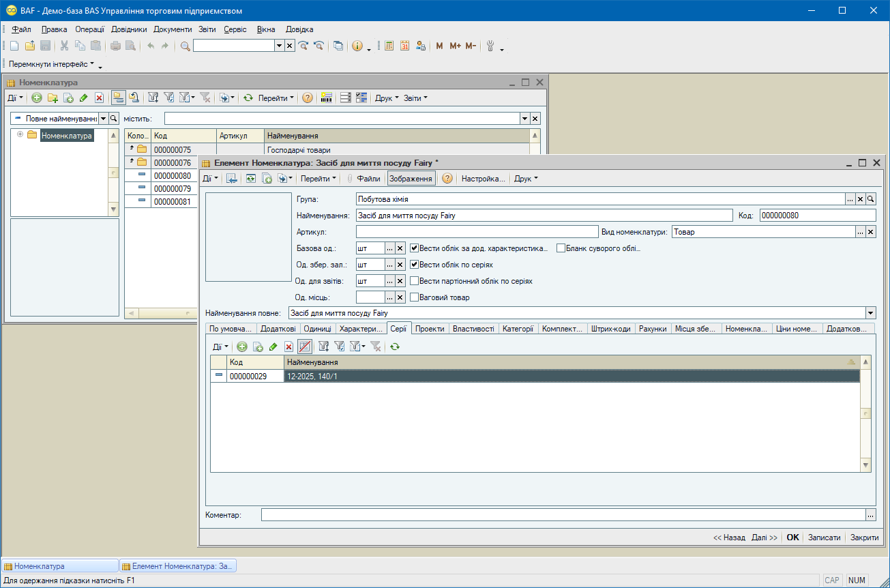
Task: Click into the 'Артикул' input field
Action: point(477,232)
